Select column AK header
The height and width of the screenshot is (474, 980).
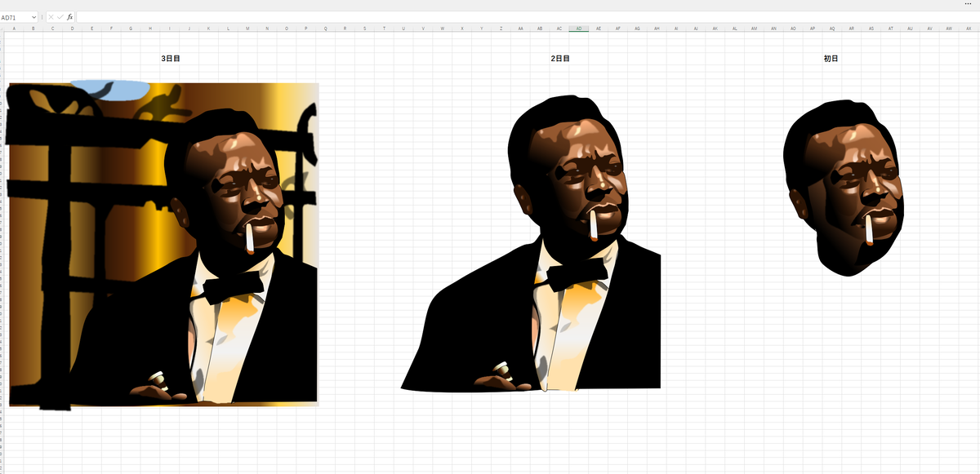(x=715, y=29)
